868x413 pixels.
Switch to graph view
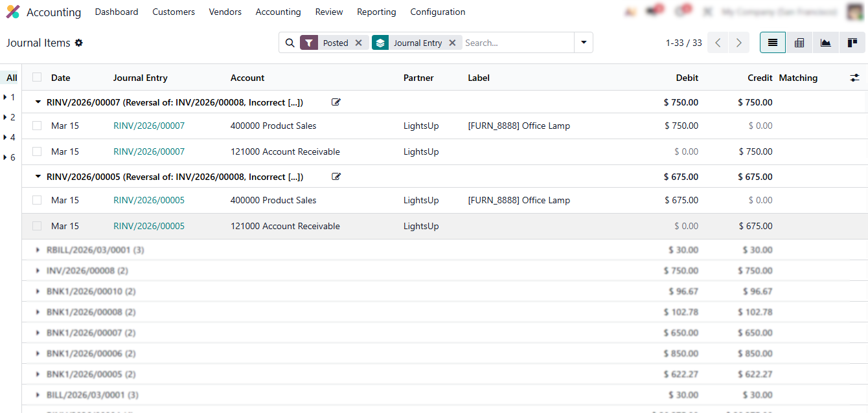click(x=825, y=43)
